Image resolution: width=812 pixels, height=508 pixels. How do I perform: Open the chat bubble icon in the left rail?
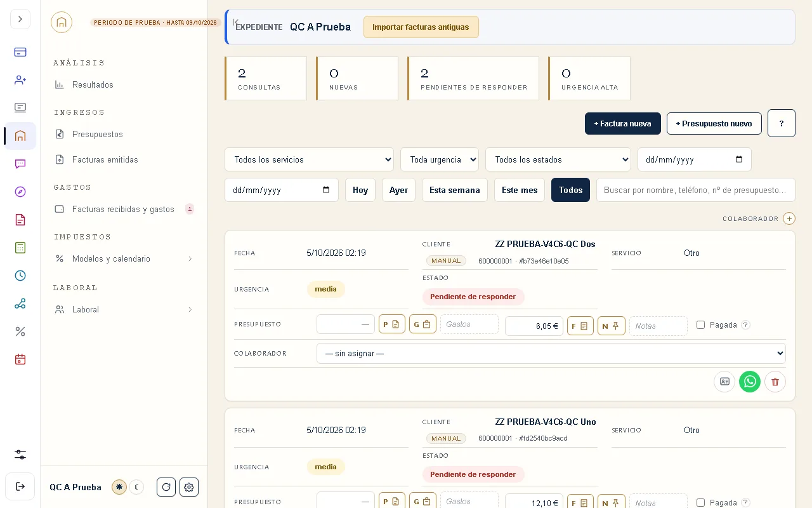point(20,164)
